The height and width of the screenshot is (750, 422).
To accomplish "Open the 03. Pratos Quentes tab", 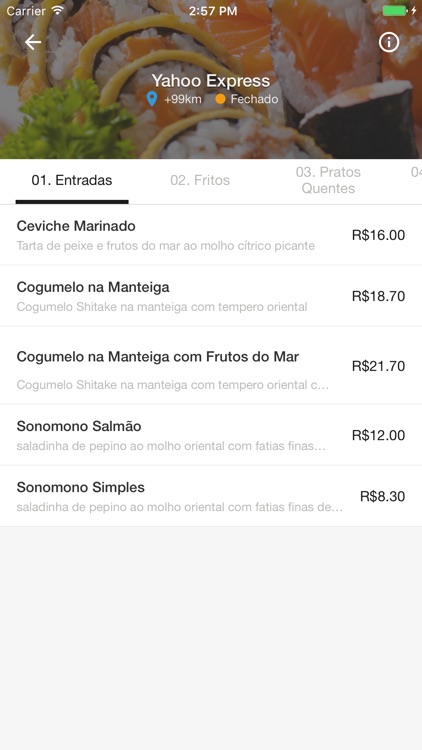I will tap(328, 180).
